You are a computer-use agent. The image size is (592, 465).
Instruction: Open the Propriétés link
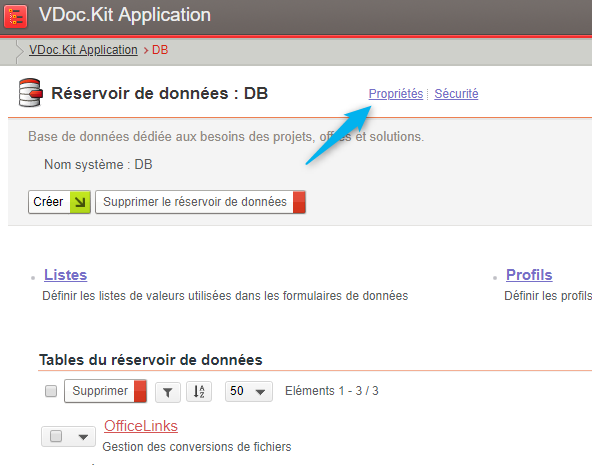click(x=396, y=94)
